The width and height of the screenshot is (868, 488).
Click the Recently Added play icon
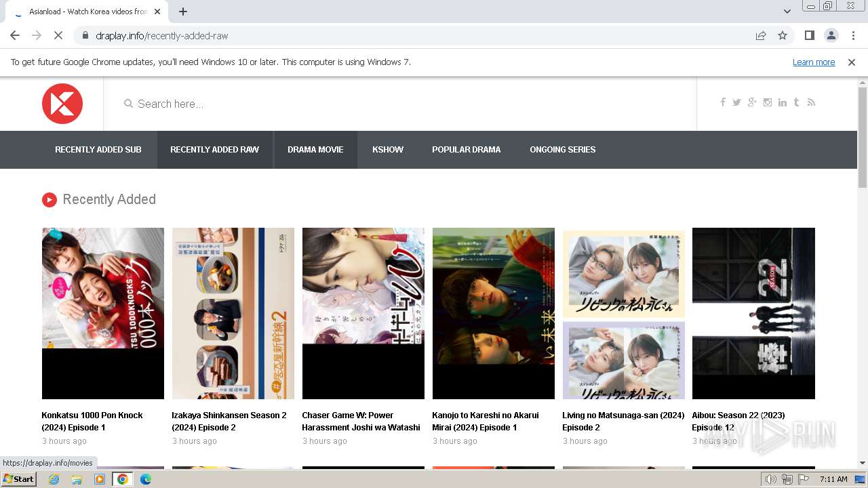pyautogui.click(x=49, y=199)
